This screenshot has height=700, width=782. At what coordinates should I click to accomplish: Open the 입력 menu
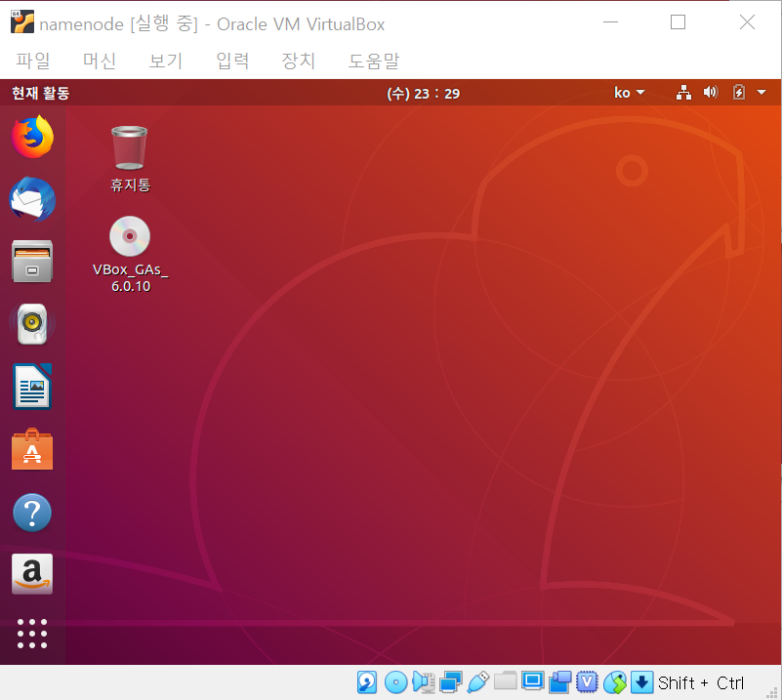pyautogui.click(x=232, y=61)
